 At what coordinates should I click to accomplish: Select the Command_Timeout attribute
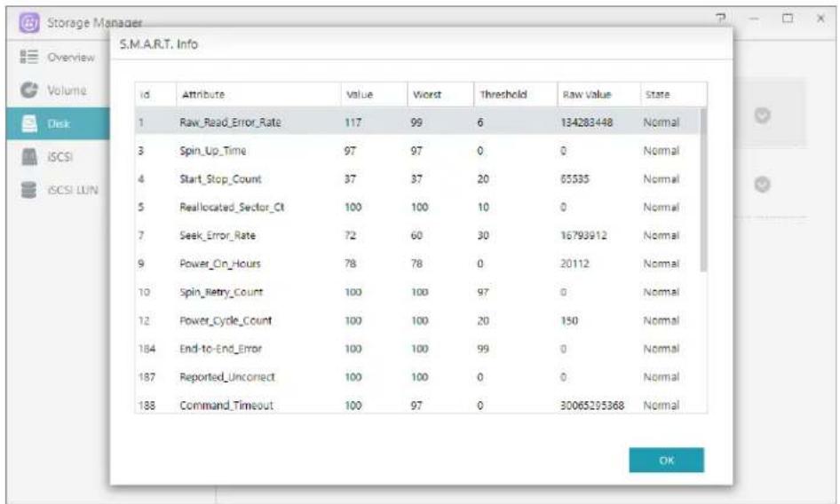[226, 406]
